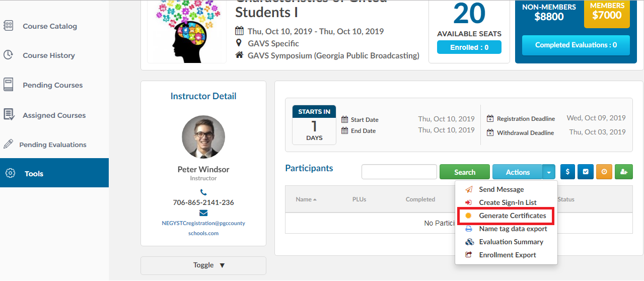Click the Pending Courses book icon
This screenshot has height=281, width=644.
click(x=9, y=85)
